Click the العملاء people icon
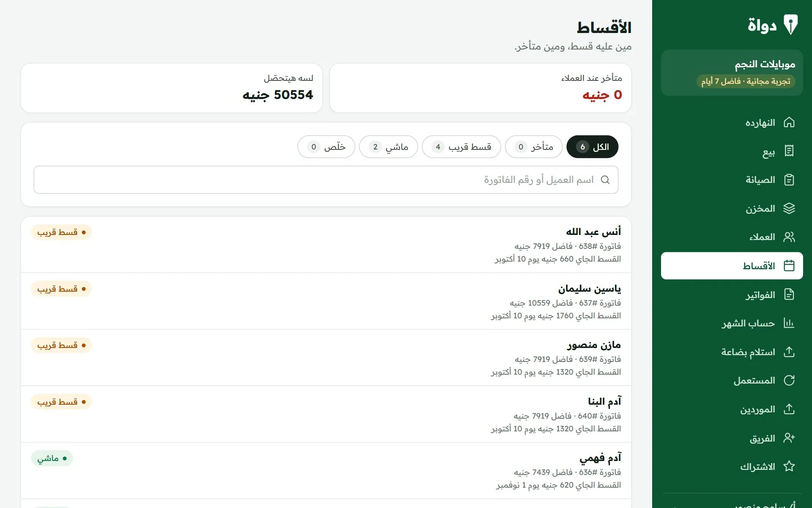Screen dimensions: 812x508 pyautogui.click(x=789, y=237)
